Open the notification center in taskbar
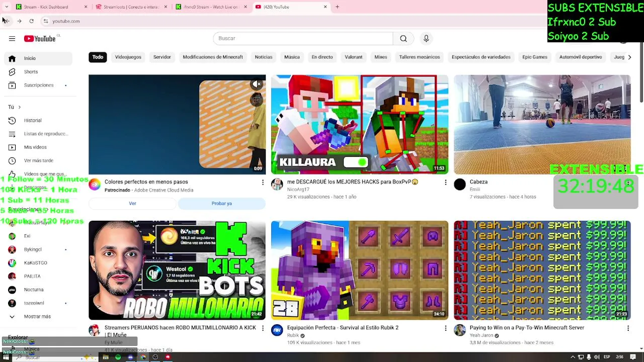The height and width of the screenshot is (362, 644). pos(633,357)
